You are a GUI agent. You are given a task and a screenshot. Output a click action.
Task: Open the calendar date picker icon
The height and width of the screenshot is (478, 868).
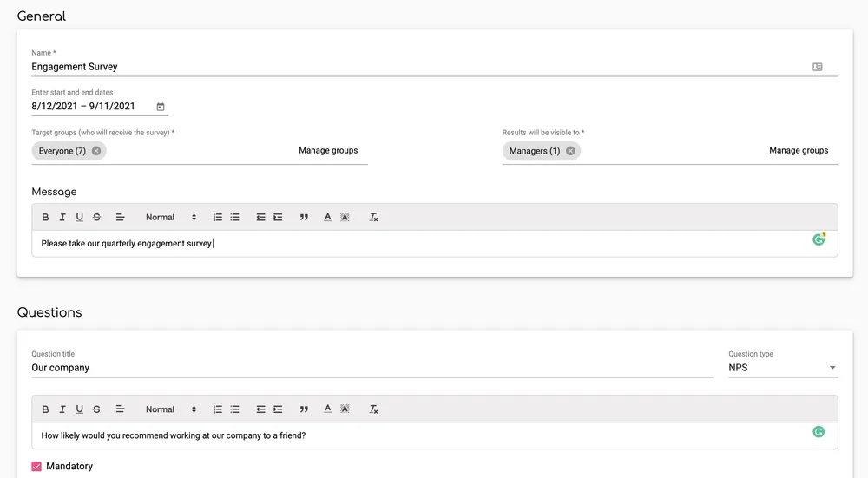[x=161, y=107]
